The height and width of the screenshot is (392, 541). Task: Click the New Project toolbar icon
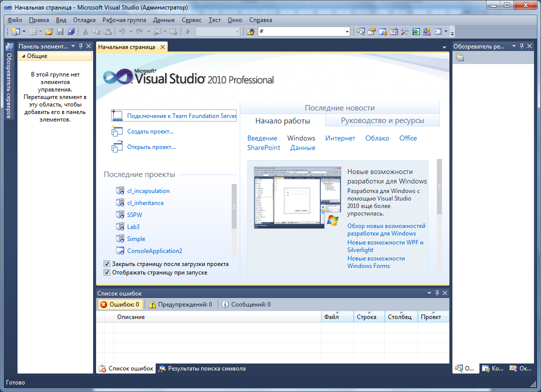click(16, 31)
